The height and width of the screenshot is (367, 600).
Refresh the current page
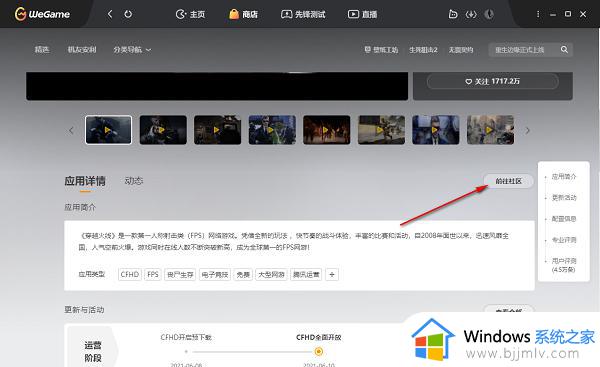[128, 14]
